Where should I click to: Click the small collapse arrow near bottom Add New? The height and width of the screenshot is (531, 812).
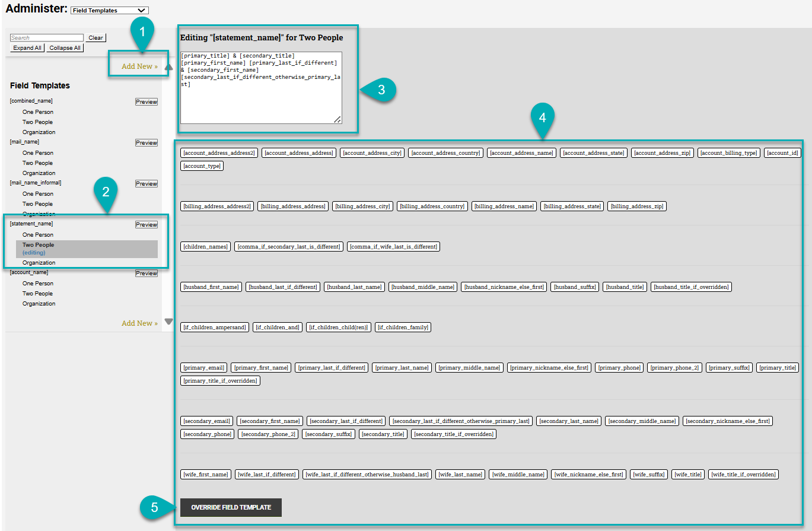click(x=168, y=321)
